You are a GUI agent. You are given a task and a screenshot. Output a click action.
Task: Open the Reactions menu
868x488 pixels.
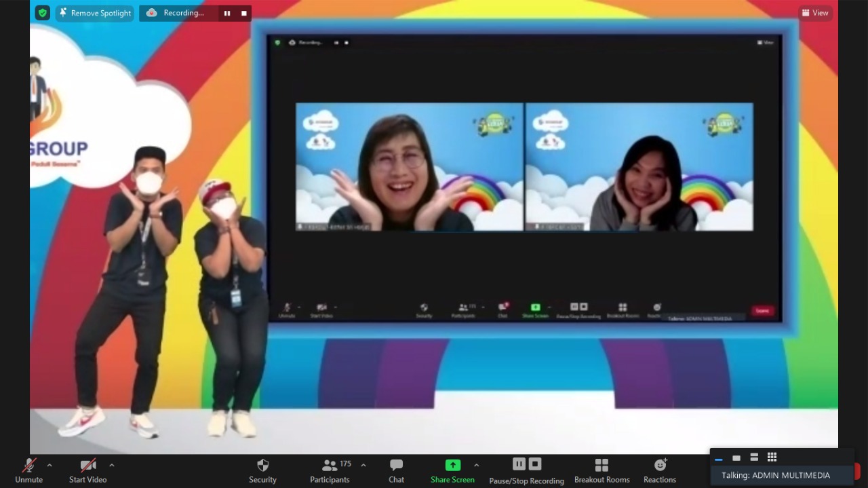pos(660,470)
